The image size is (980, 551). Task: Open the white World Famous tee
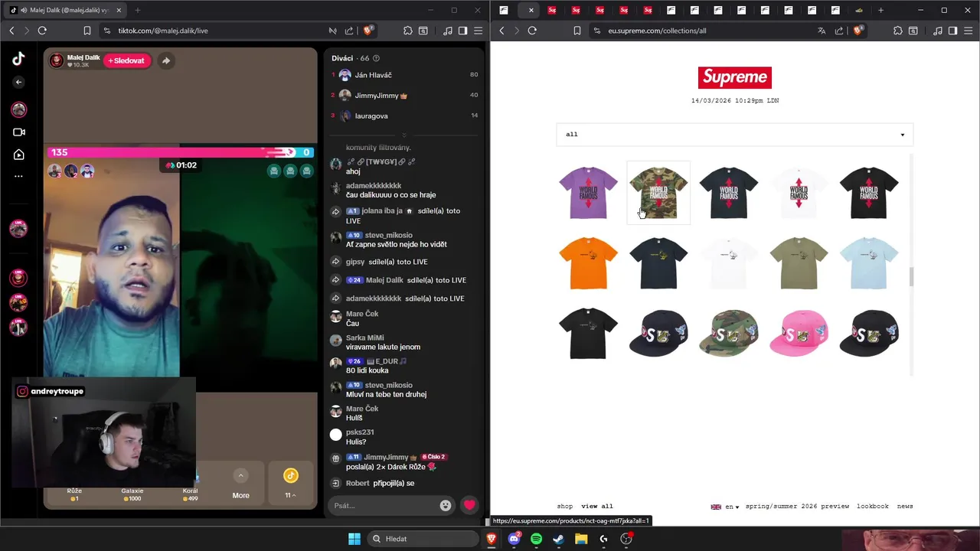tap(799, 193)
